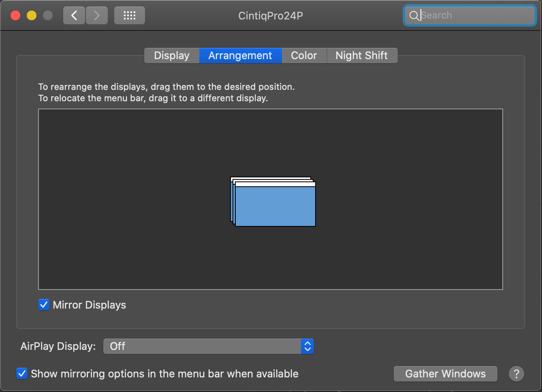Toggle Show mirroring options in menu bar
This screenshot has width=542, height=392.
[22, 373]
